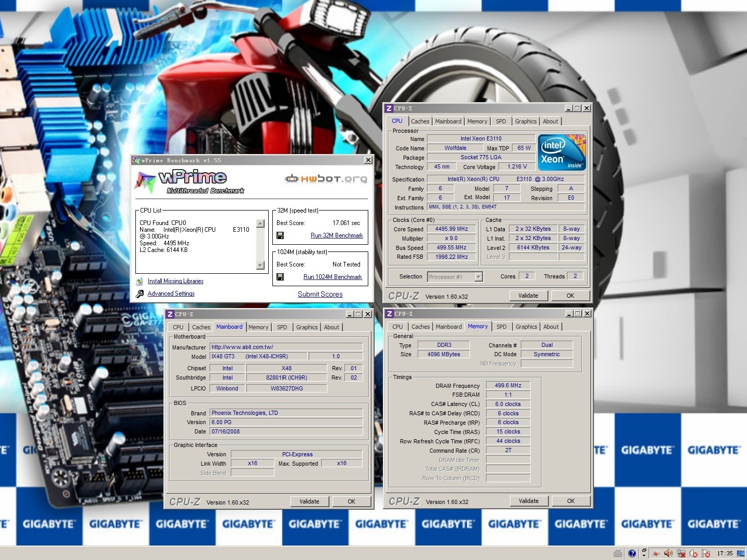Click the CPU List scroll up arrow
Screen dimensions: 747x560
coord(260,223)
